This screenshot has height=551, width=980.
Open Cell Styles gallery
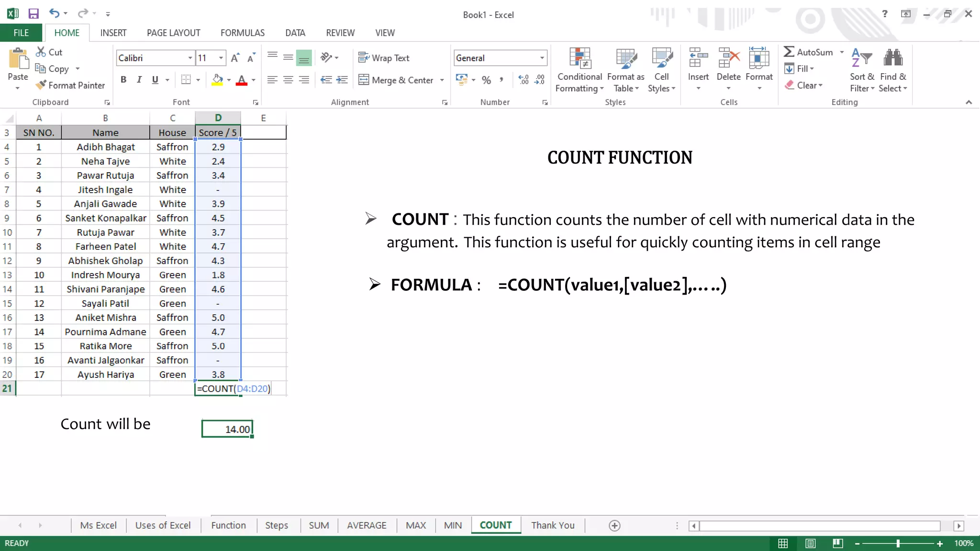click(x=662, y=70)
